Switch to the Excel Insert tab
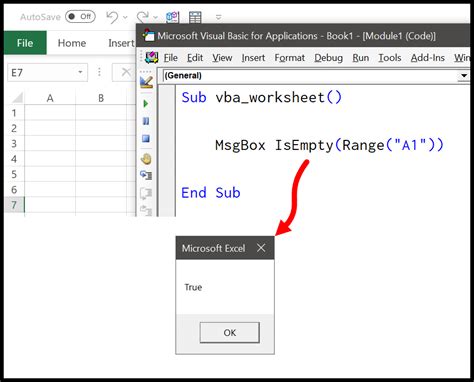This screenshot has width=474, height=382. click(x=121, y=43)
